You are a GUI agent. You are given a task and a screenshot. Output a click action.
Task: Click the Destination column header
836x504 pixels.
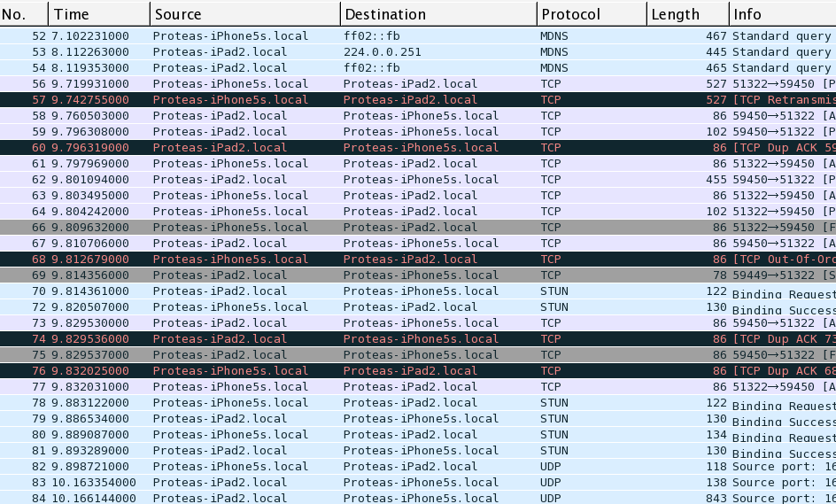[438, 14]
